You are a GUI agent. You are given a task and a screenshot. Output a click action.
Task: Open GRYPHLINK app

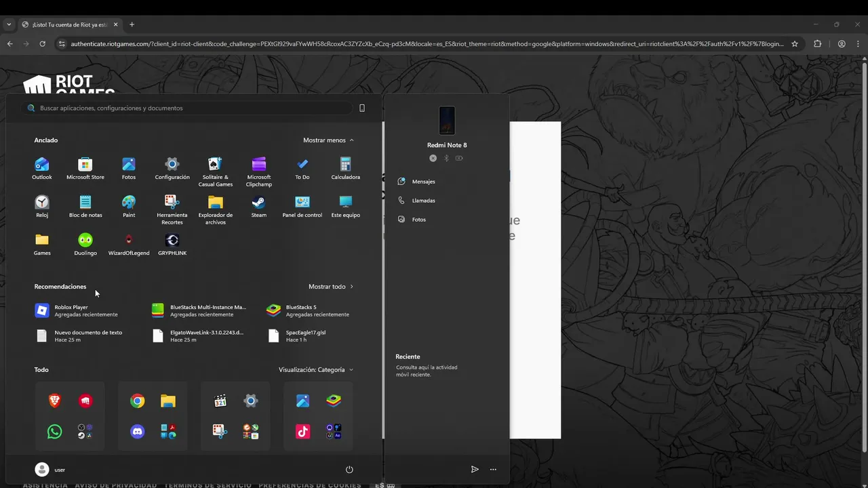pyautogui.click(x=172, y=245)
